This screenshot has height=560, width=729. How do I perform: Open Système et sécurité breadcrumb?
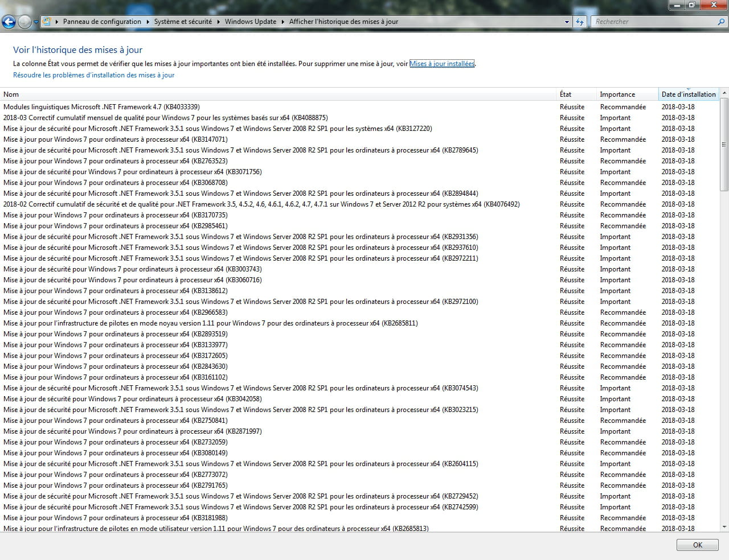[x=183, y=22]
